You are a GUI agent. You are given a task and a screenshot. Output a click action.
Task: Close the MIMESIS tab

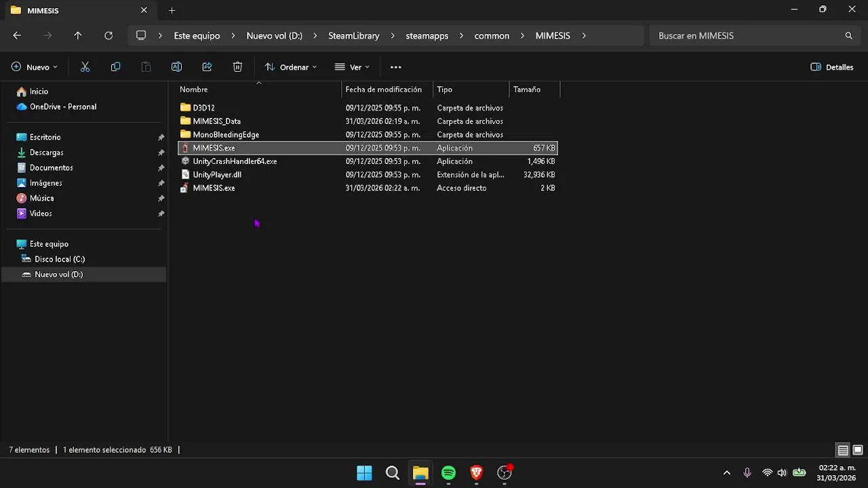(x=144, y=10)
